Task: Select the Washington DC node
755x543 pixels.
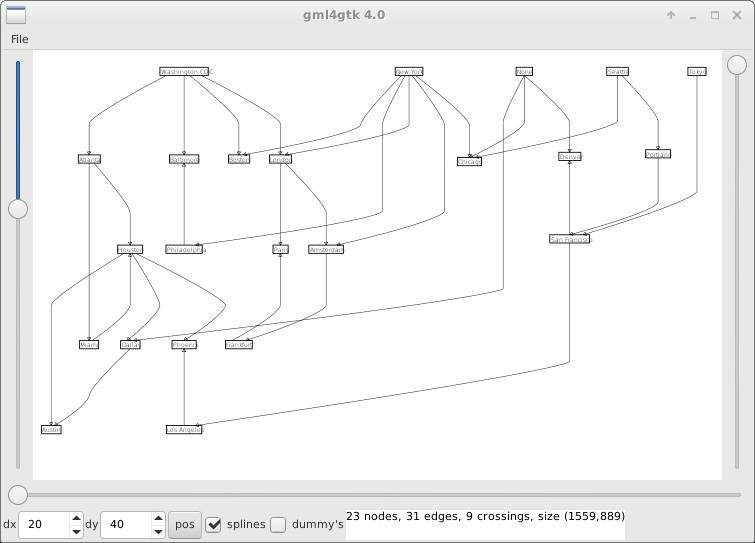Action: coord(184,72)
